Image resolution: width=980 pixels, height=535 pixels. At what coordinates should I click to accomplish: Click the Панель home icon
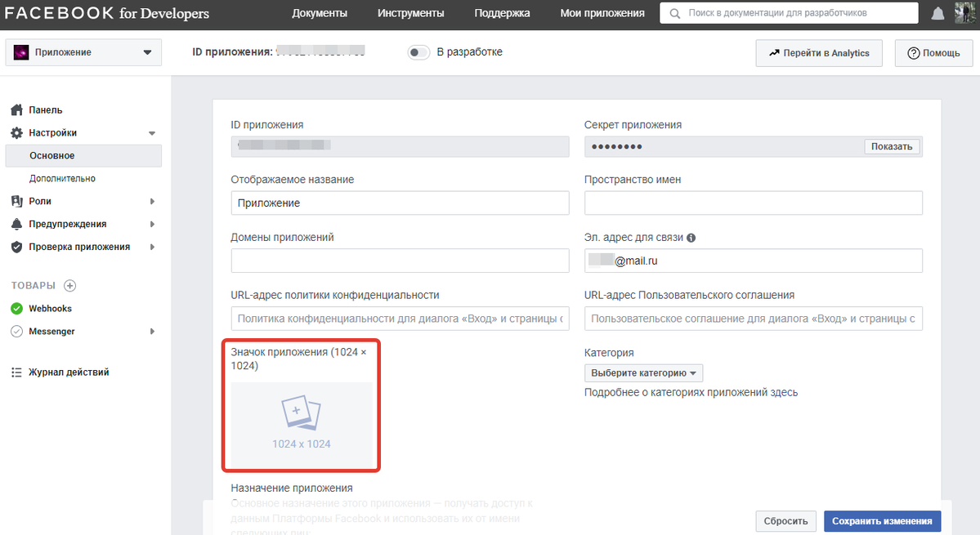[x=17, y=110]
